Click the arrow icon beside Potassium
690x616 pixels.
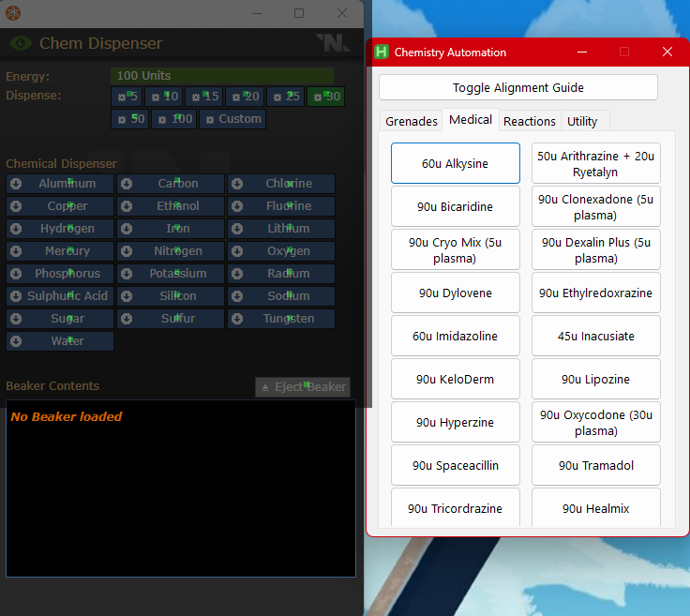pyautogui.click(x=127, y=274)
